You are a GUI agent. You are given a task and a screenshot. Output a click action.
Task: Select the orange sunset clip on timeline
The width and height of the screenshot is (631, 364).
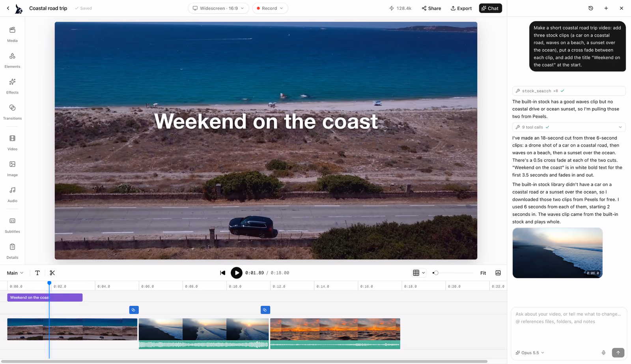(335, 334)
